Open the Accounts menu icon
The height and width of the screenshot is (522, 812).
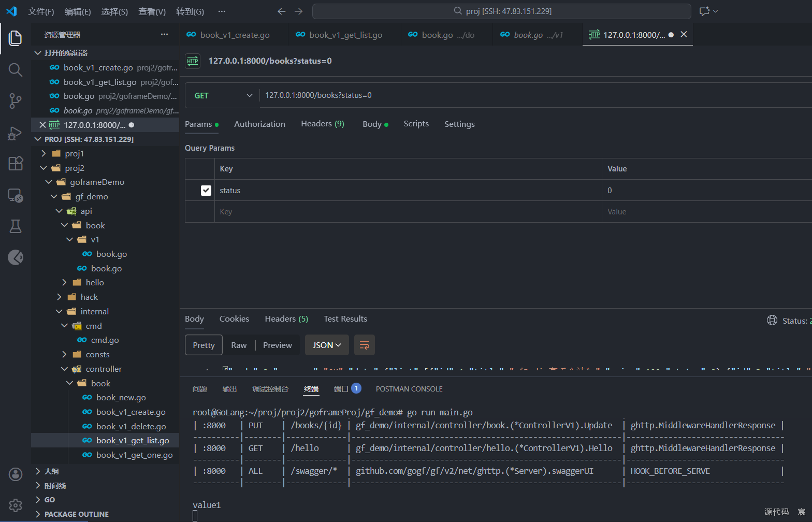pos(16,474)
